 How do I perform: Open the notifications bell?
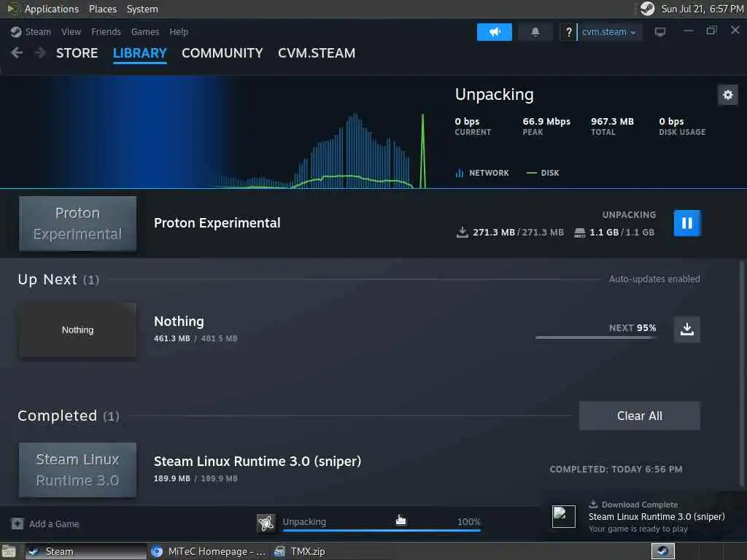[x=535, y=32]
